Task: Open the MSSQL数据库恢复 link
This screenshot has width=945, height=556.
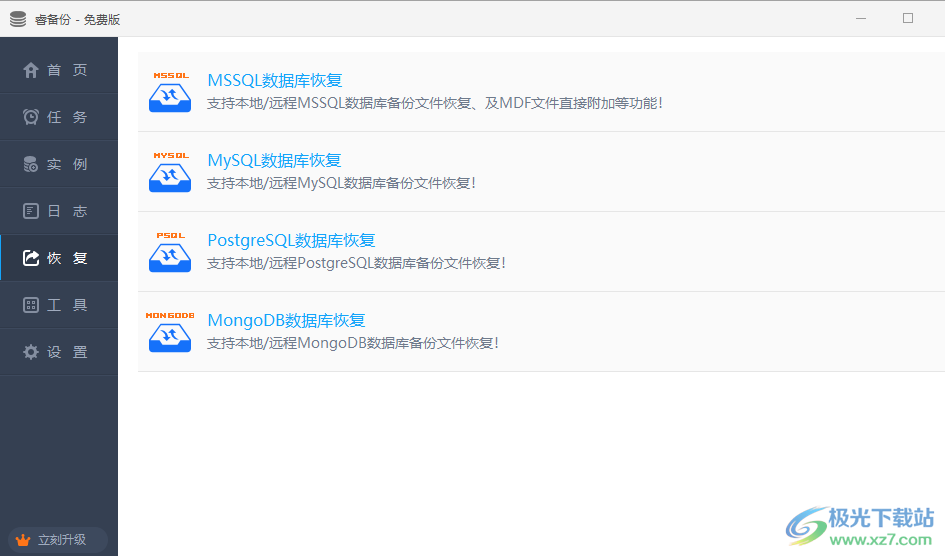Action: (x=275, y=80)
